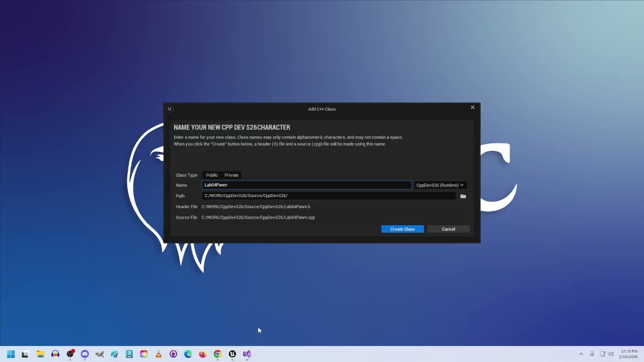Open the 3ds Max taskbar icon

pos(129,354)
